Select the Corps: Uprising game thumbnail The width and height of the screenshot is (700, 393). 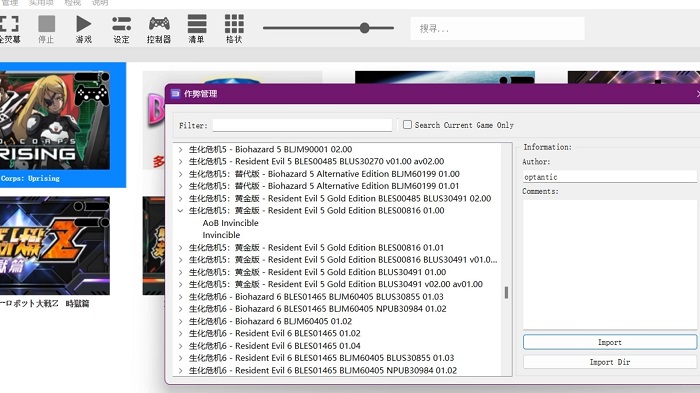click(x=55, y=120)
